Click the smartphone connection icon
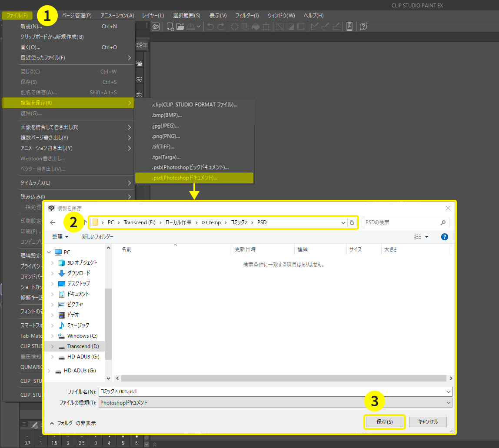The width and height of the screenshot is (499, 448). (349, 27)
